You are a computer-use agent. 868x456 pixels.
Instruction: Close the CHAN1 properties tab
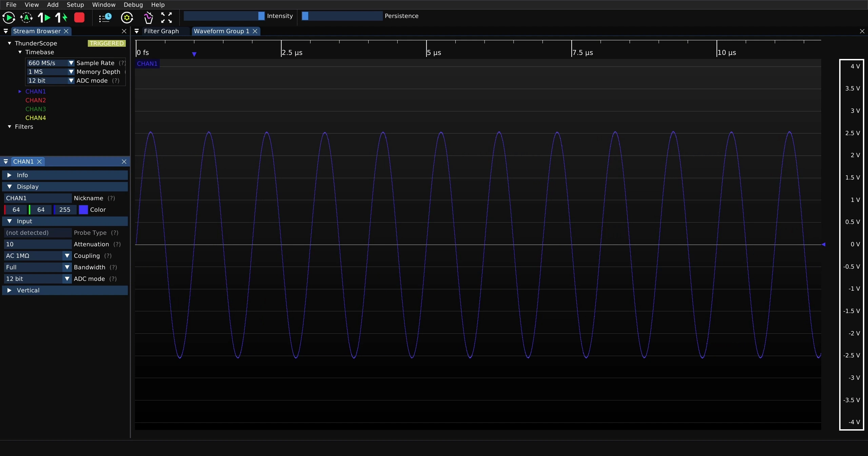click(x=39, y=162)
